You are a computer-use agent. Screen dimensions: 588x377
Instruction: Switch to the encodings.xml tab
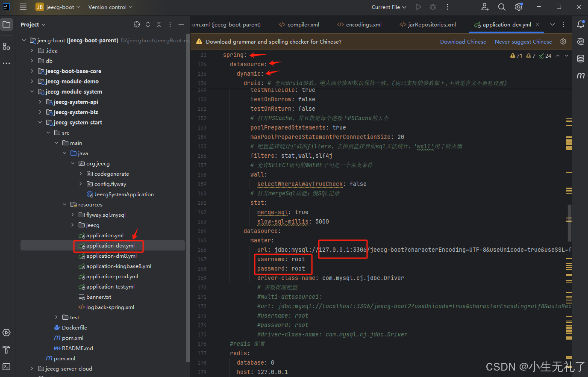(x=359, y=24)
